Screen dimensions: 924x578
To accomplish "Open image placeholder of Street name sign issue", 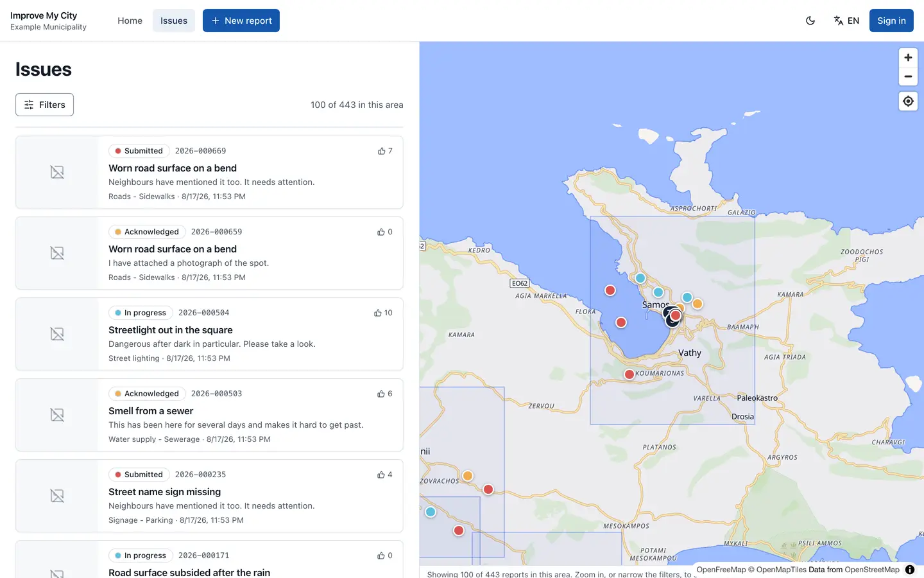I will pyautogui.click(x=57, y=496).
